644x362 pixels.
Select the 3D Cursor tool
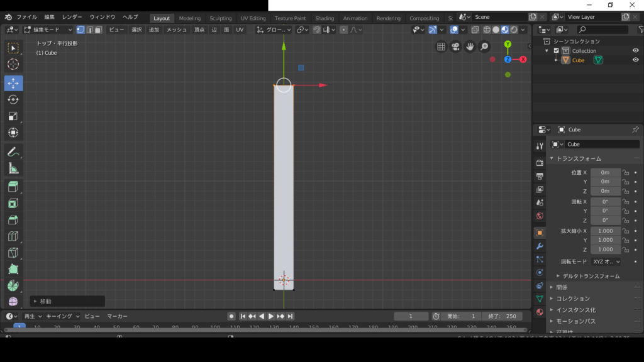pos(13,64)
